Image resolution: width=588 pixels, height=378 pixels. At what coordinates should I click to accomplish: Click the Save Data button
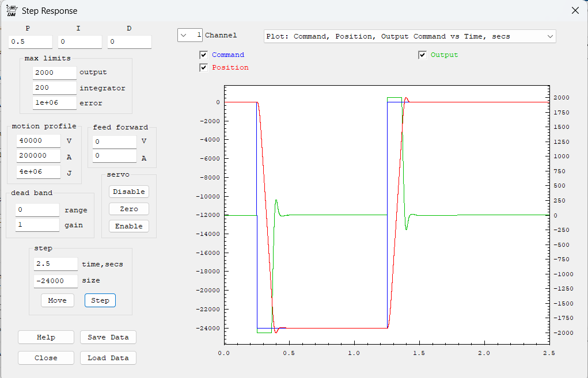[108, 337]
